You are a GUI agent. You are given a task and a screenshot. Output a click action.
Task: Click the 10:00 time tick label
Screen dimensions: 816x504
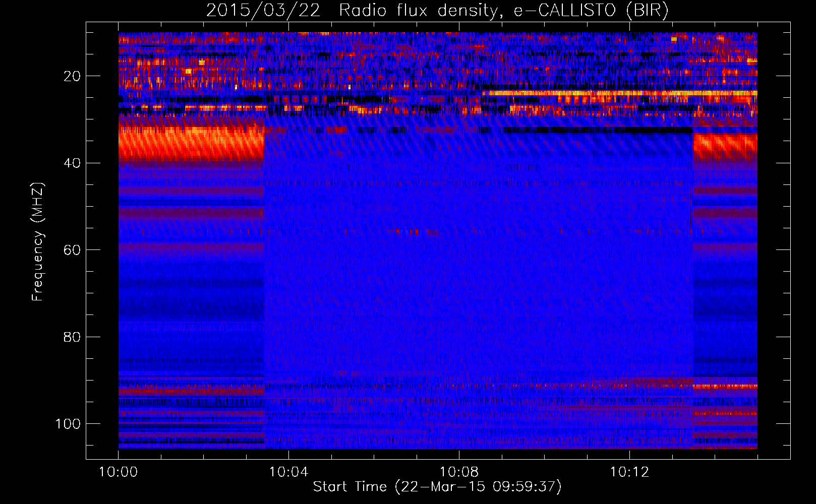point(118,472)
